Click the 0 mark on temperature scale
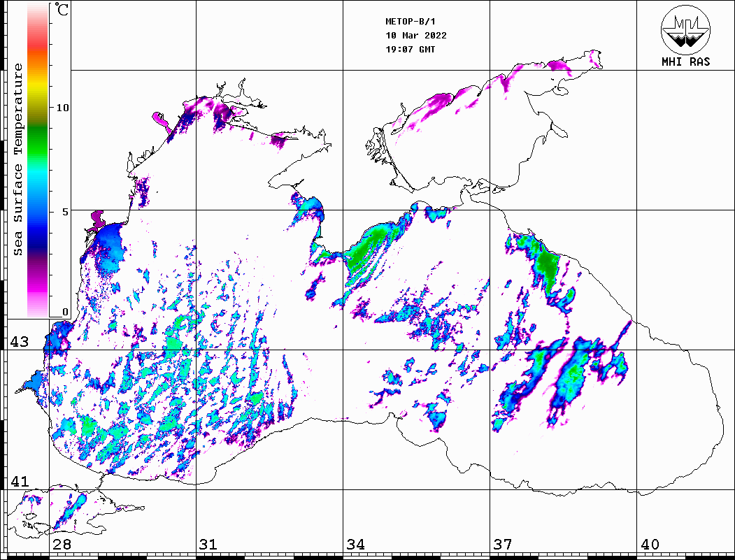735x560 pixels. [x=65, y=312]
